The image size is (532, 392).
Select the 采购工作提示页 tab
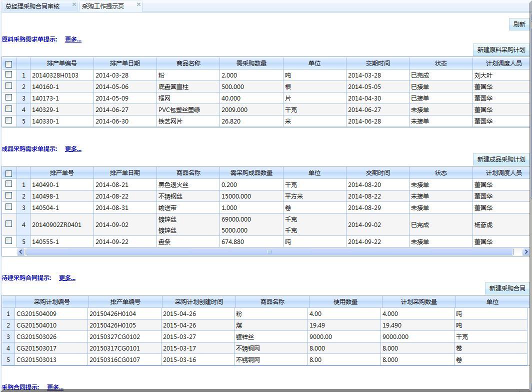(x=103, y=6)
